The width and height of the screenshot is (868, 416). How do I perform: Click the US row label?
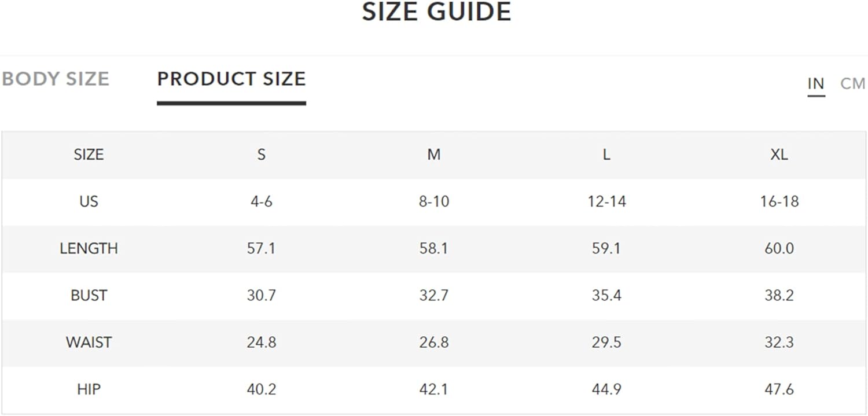(x=89, y=201)
